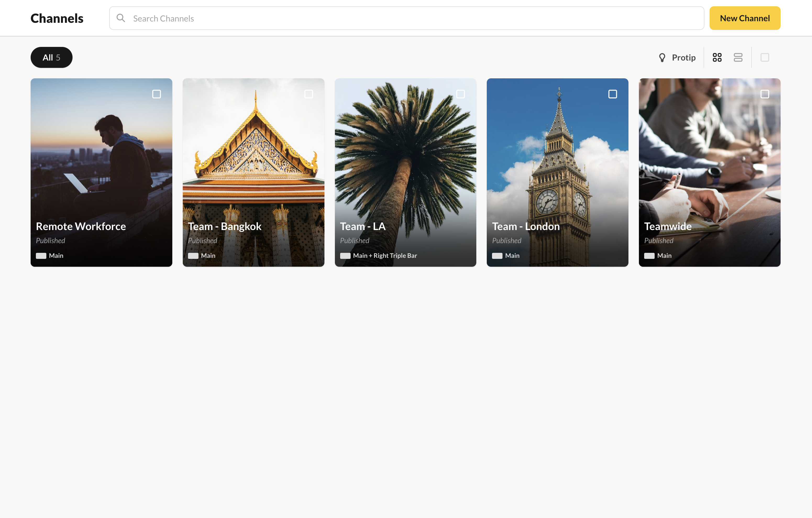Click Team - Bangkok layout zone icon
812x518 pixels.
tap(193, 256)
